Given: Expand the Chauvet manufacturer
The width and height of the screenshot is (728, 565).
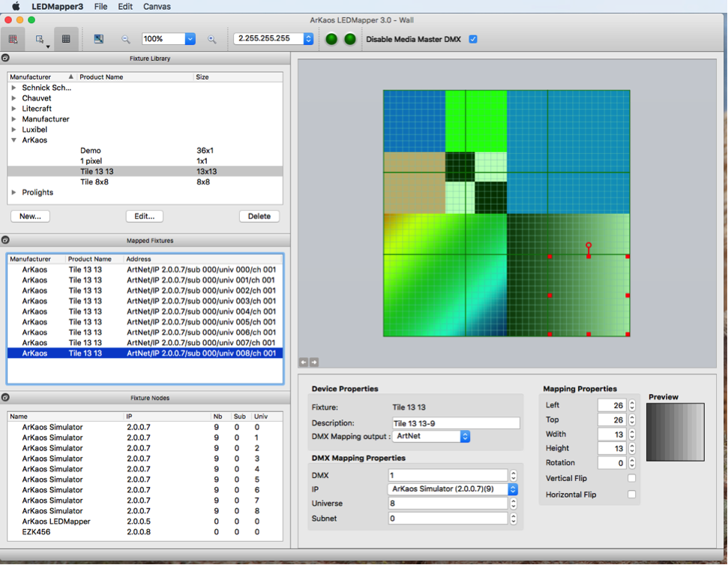Looking at the screenshot, I should coord(14,98).
